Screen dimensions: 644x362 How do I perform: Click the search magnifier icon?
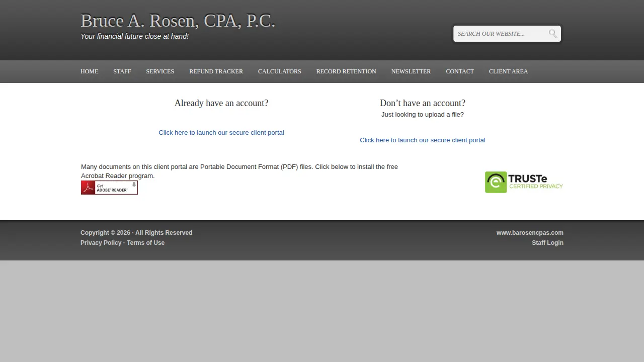coord(553,34)
